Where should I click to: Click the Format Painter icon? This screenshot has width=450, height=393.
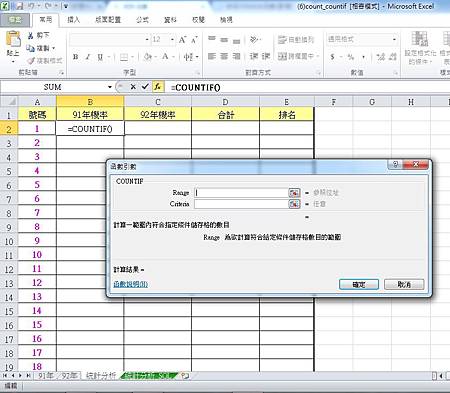point(31,61)
